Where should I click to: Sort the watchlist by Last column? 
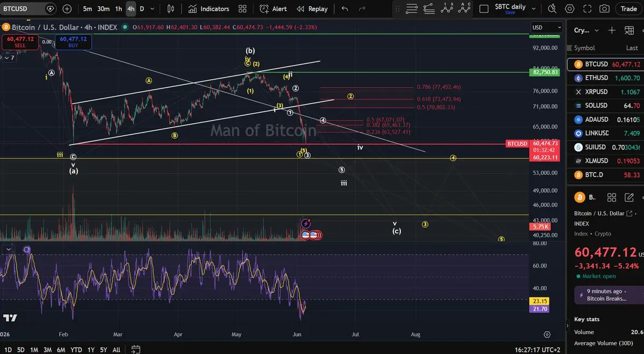(632, 48)
